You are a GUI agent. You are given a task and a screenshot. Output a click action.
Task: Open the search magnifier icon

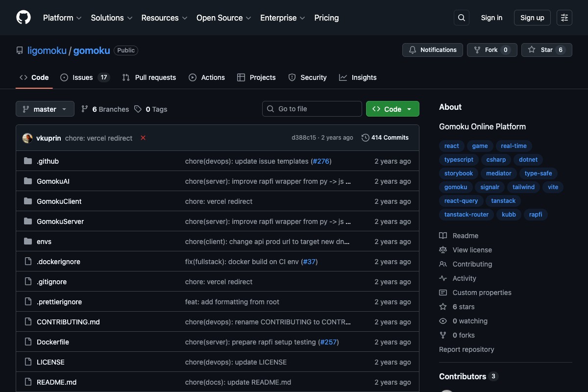[461, 18]
